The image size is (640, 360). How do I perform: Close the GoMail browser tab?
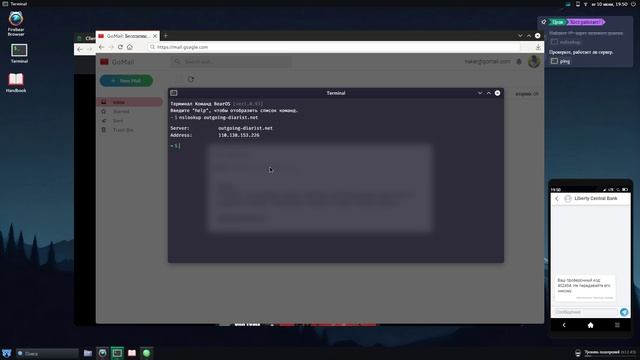pyautogui.click(x=155, y=36)
